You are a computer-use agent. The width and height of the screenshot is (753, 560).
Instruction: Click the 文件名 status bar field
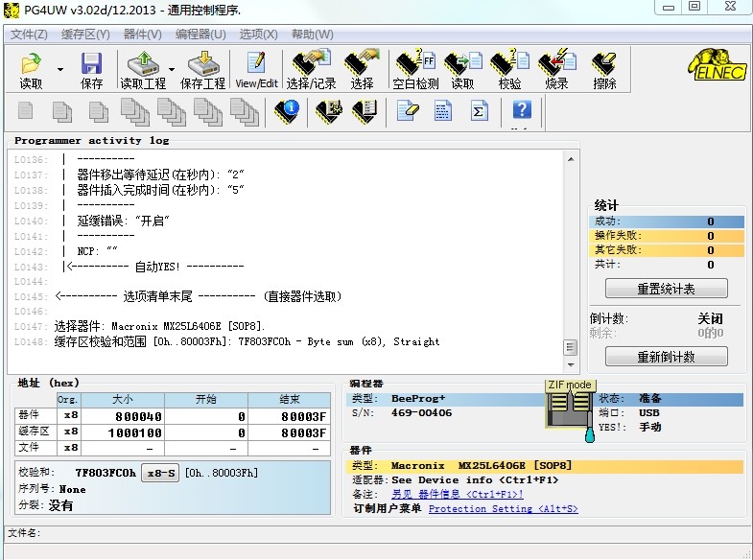[x=376, y=532]
